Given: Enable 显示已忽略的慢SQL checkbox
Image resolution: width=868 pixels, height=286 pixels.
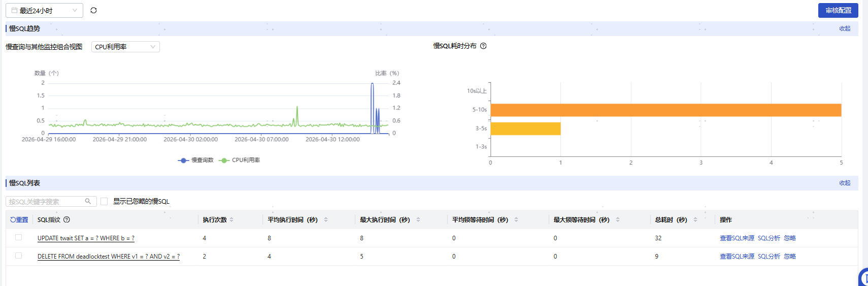Looking at the screenshot, I should click(104, 201).
